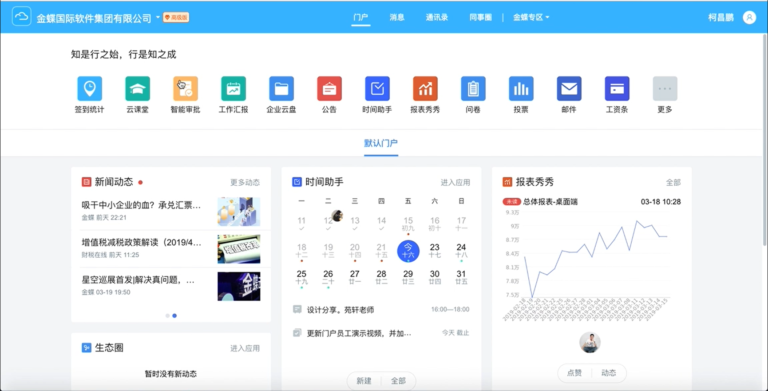Select first news carousel dot
This screenshot has width=768, height=391.
(x=168, y=316)
